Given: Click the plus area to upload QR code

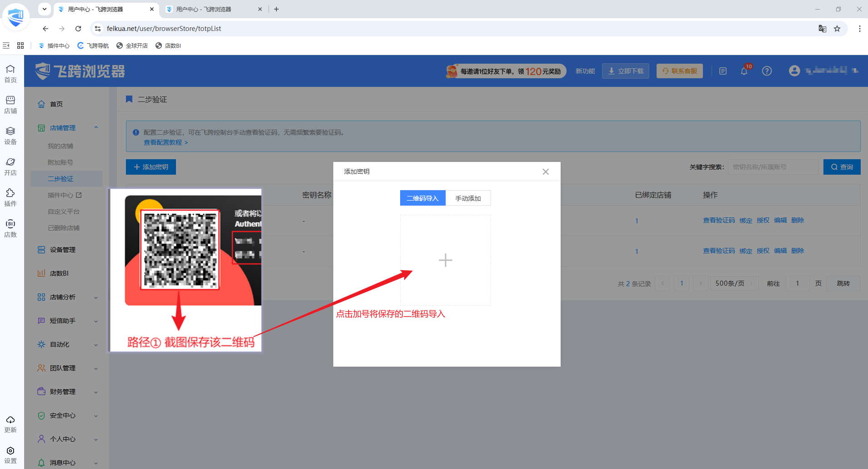Looking at the screenshot, I should (446, 260).
